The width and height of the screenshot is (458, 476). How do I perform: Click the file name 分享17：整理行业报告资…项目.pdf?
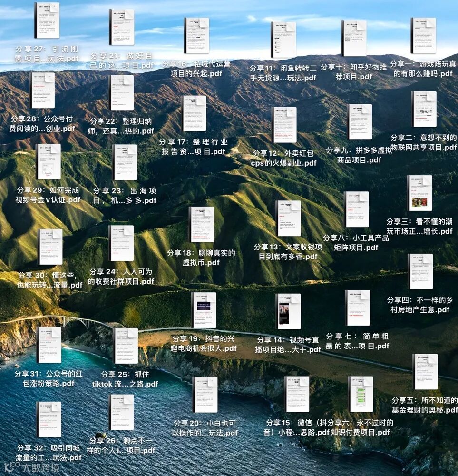(193, 147)
